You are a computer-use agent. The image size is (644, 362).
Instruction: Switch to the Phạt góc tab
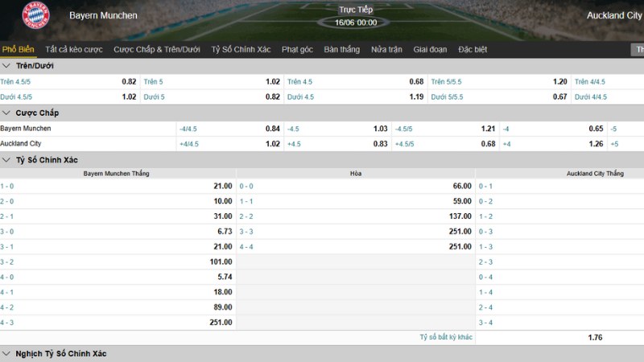[x=297, y=49]
